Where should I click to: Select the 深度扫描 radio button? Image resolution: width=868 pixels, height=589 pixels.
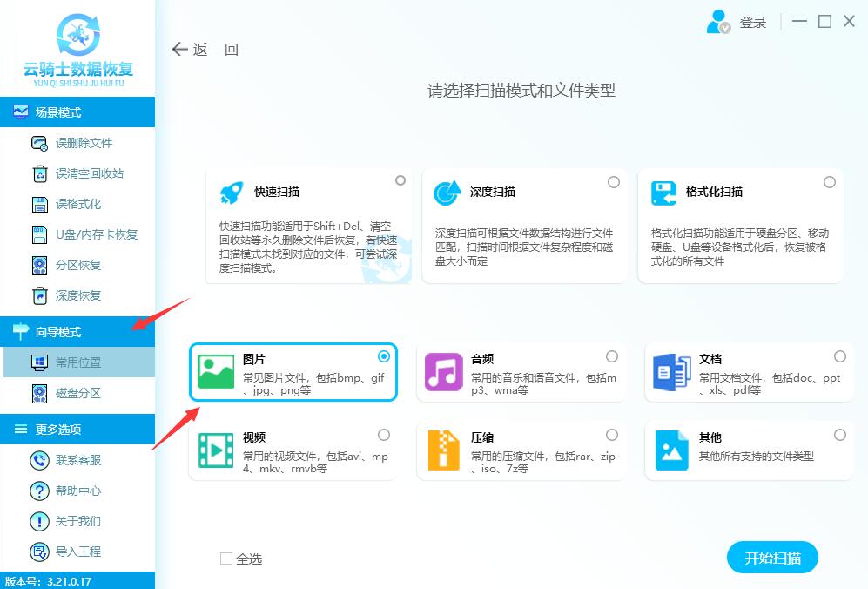click(614, 182)
